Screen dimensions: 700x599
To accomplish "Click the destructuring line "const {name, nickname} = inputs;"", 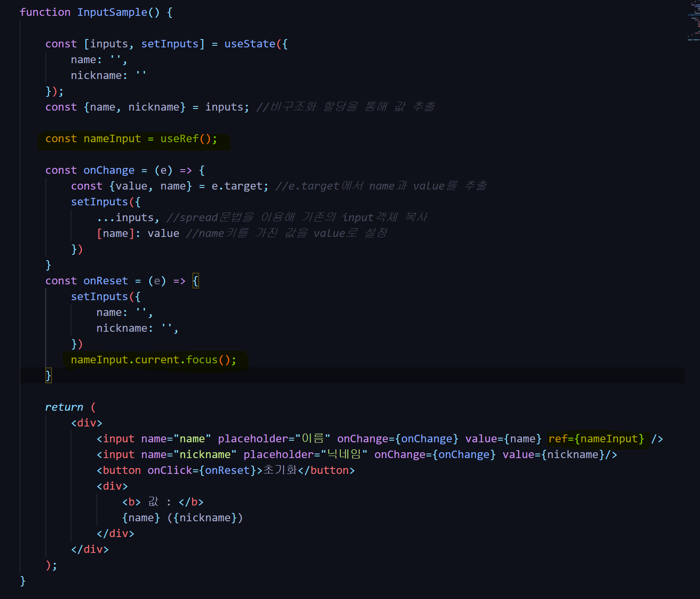I will click(147, 107).
